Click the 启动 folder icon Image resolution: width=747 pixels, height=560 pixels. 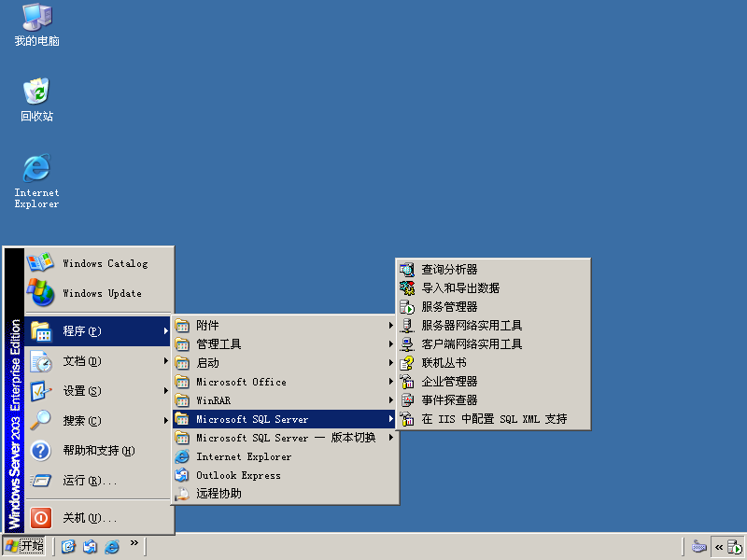point(182,363)
